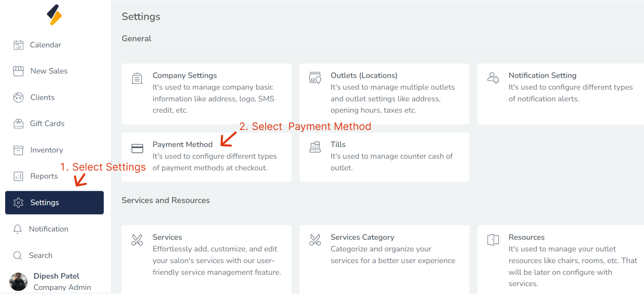Image resolution: width=644 pixels, height=294 pixels.
Task: Click the Inventory box icon
Action: tap(19, 150)
